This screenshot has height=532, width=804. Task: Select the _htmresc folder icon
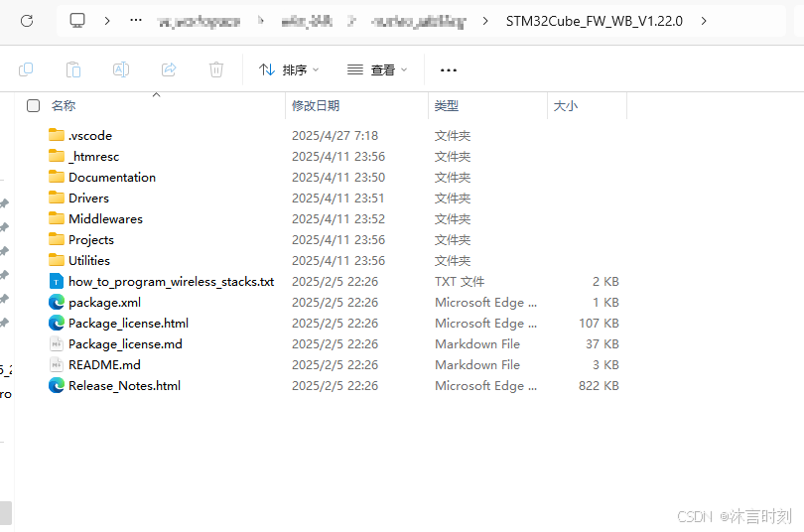click(57, 156)
